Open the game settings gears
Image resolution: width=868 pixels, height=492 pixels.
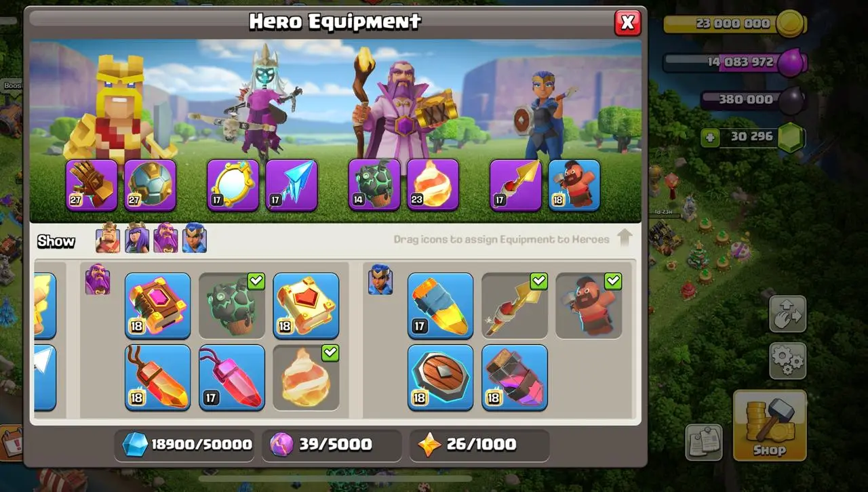click(x=787, y=361)
